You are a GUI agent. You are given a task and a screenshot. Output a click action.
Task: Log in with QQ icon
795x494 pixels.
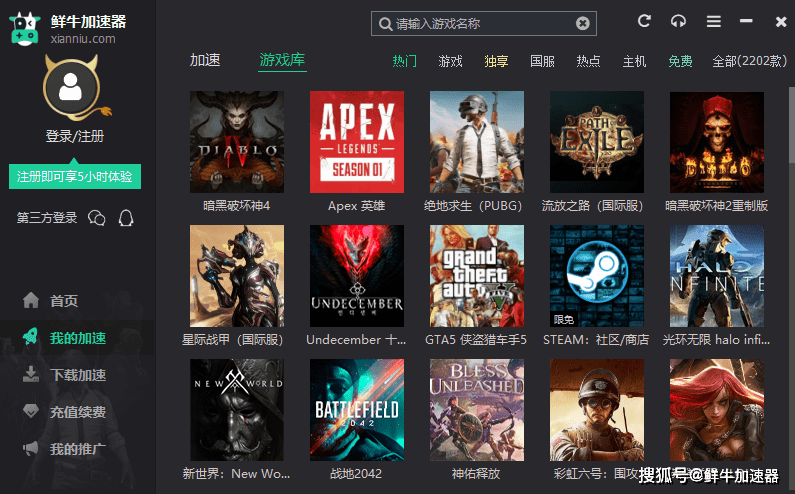click(x=126, y=218)
